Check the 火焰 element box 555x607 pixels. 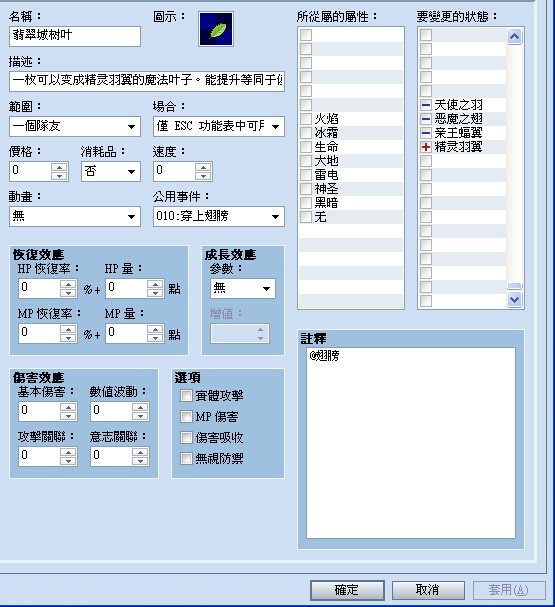[x=306, y=119]
